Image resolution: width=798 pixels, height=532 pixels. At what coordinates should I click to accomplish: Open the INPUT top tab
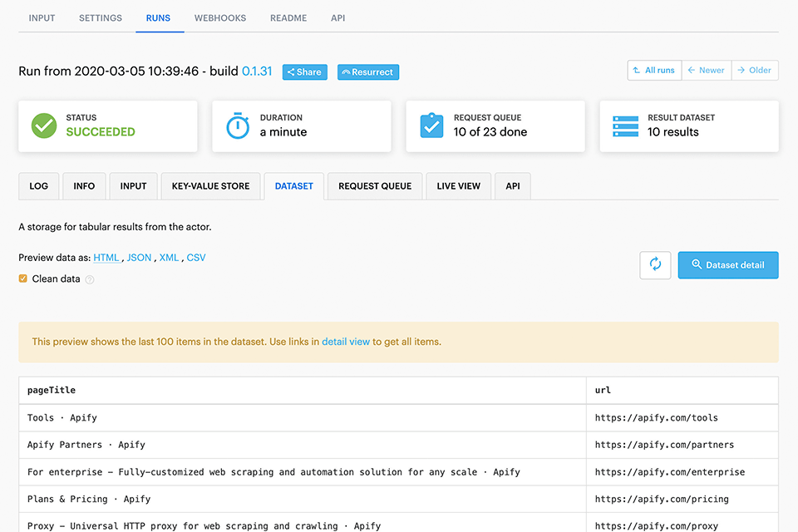pos(42,17)
